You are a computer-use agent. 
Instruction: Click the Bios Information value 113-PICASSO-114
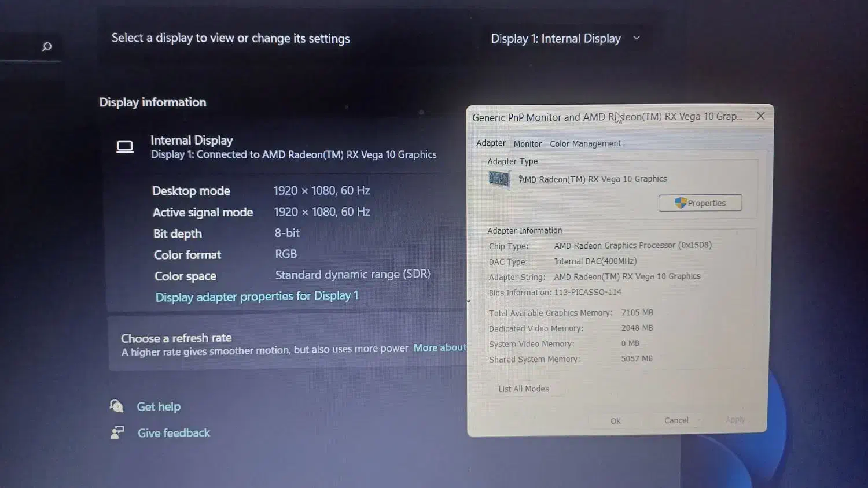pyautogui.click(x=588, y=292)
